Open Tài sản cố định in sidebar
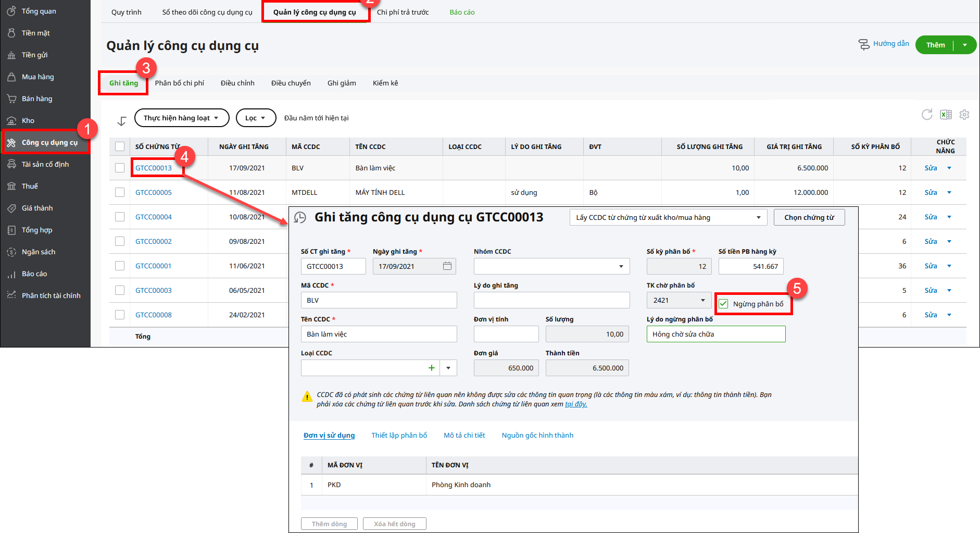Screen dimensions: 980x533 click(x=45, y=164)
